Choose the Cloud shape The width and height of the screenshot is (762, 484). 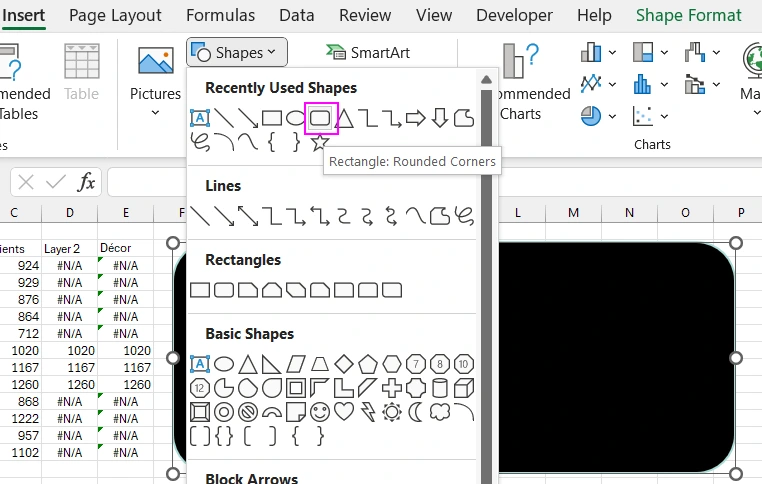440,412
